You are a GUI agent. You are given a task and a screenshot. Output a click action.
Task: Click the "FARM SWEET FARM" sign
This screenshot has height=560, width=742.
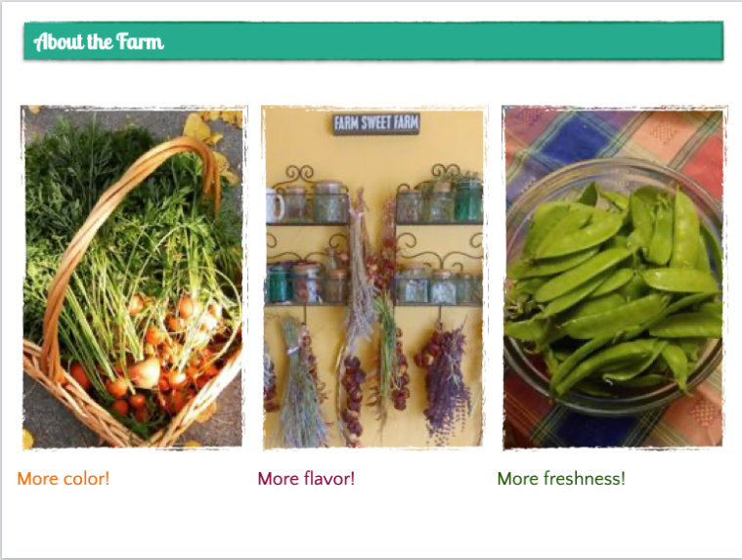point(376,124)
